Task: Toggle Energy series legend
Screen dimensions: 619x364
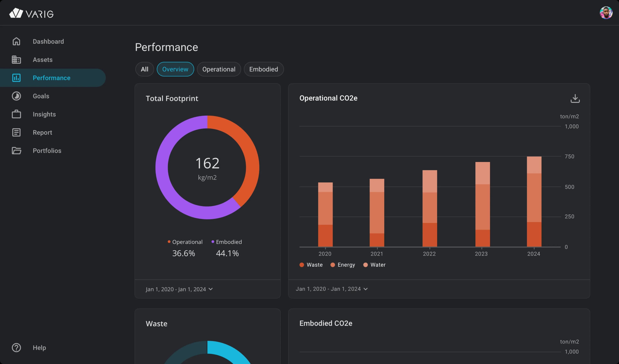Action: pyautogui.click(x=343, y=265)
